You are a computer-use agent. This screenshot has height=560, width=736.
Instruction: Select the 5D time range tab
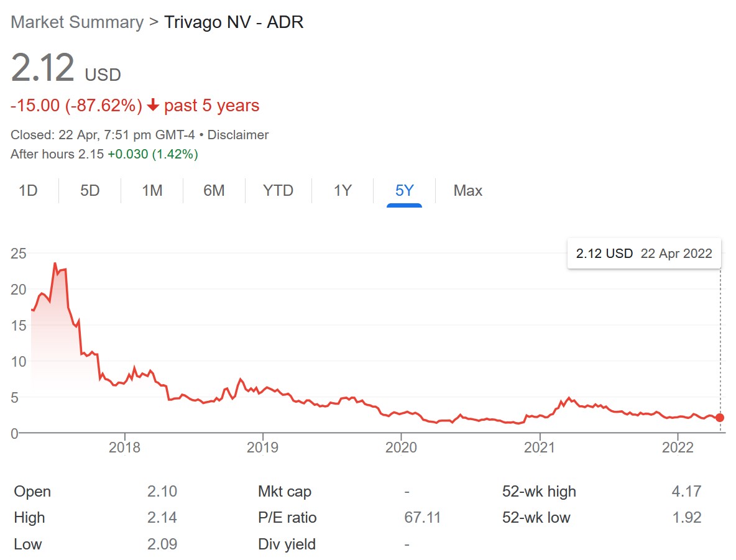[90, 190]
